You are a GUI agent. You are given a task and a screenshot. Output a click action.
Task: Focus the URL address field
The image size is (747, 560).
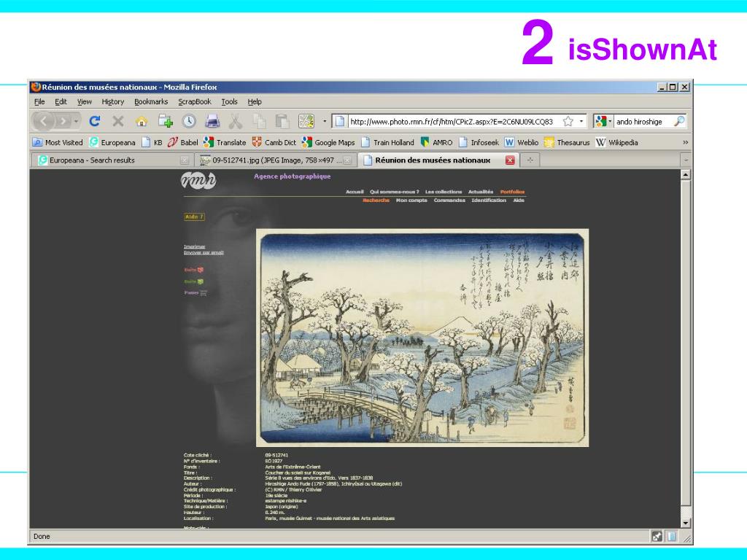[452, 122]
